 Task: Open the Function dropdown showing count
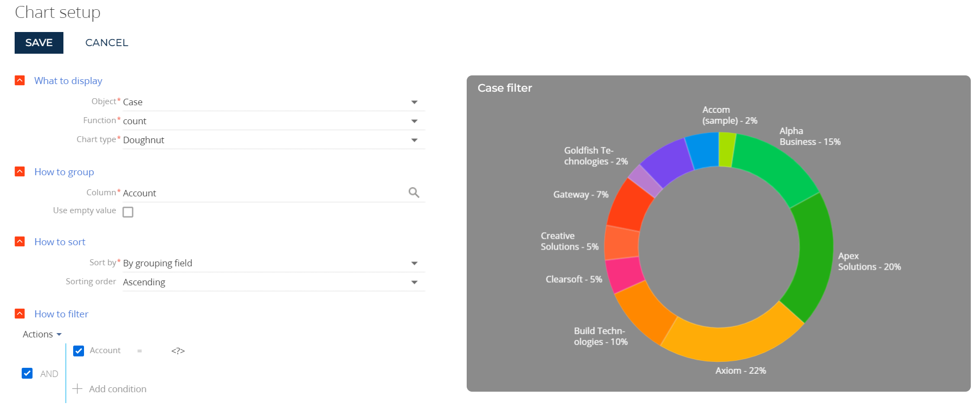[274, 121]
